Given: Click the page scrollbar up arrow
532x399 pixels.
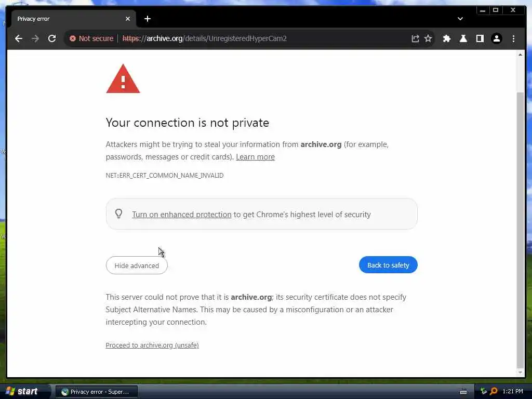Looking at the screenshot, I should [520, 54].
